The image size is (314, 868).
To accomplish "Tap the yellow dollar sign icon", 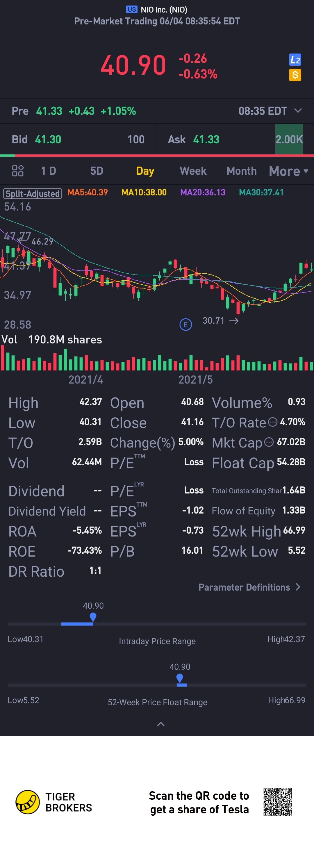I will pos(295,75).
